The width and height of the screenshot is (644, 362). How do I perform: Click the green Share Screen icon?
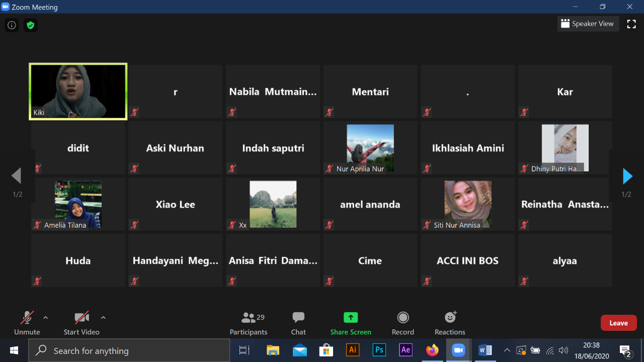[351, 318]
